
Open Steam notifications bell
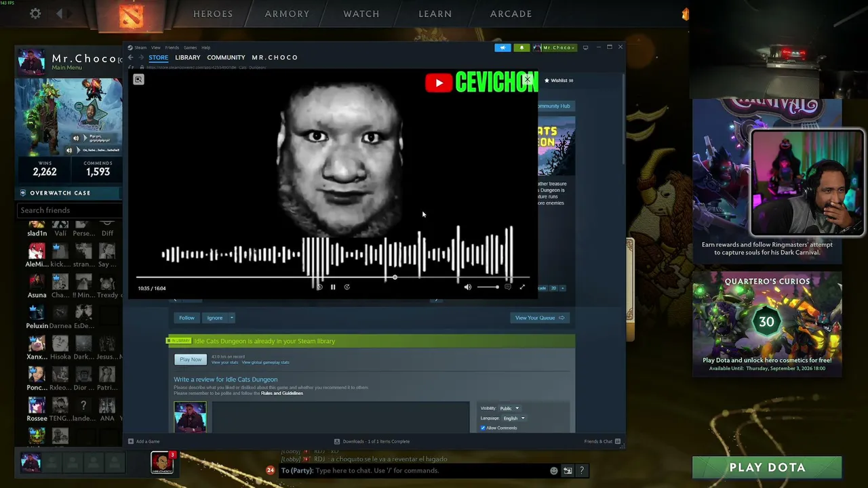coord(521,47)
